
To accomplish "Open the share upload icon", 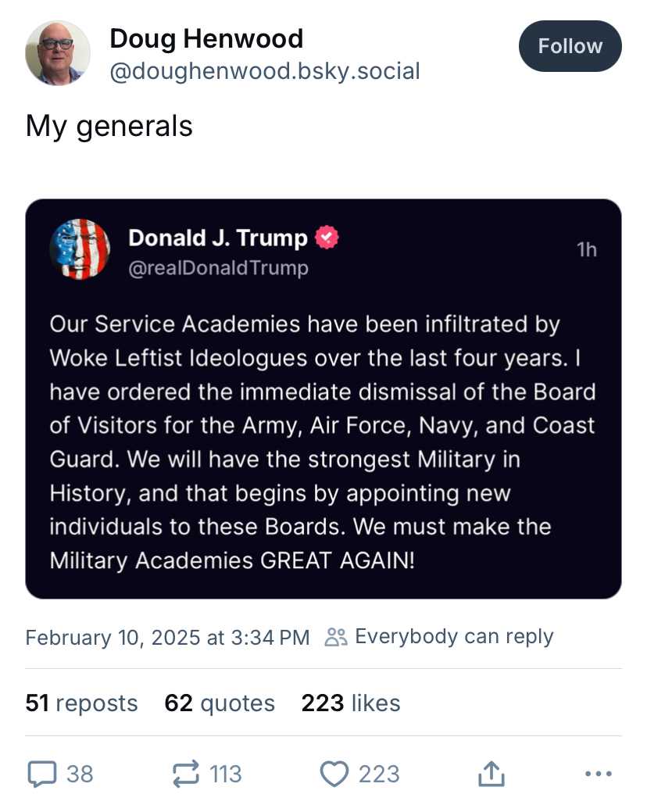I will click(x=491, y=774).
